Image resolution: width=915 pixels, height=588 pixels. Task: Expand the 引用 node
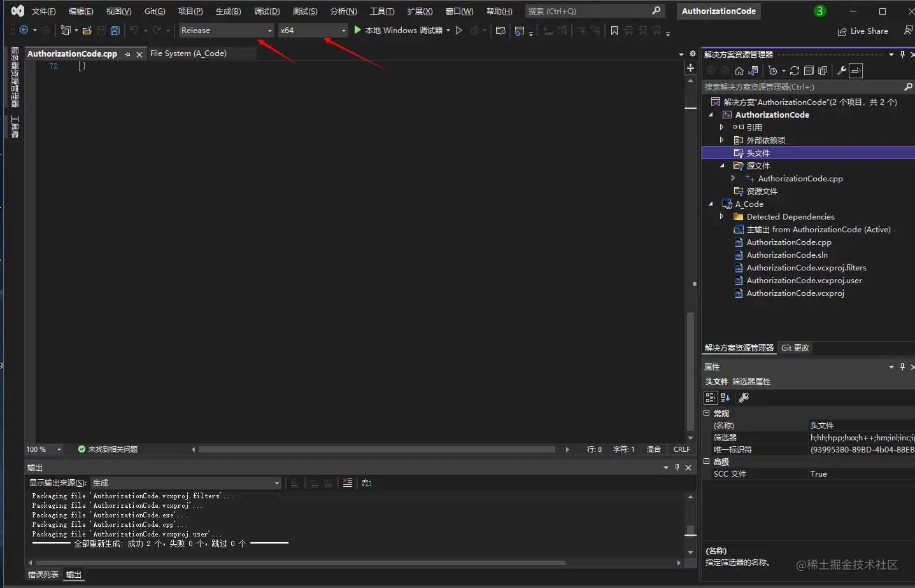[x=721, y=127]
